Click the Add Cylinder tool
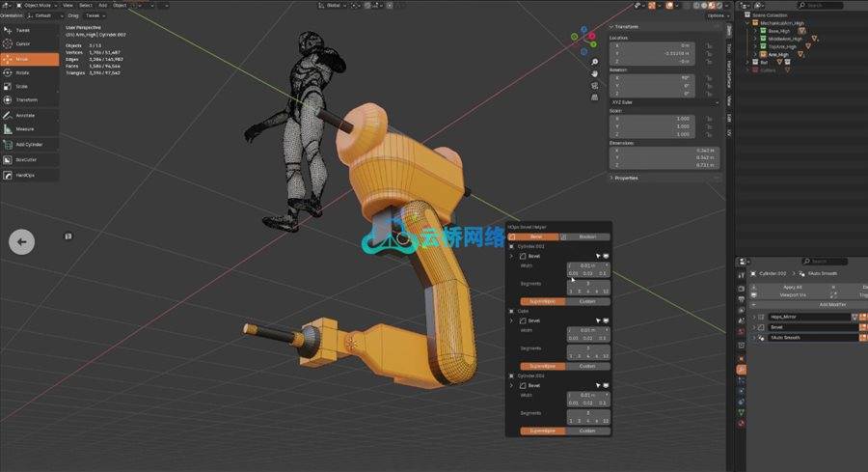The width and height of the screenshot is (868, 472). pos(27,144)
